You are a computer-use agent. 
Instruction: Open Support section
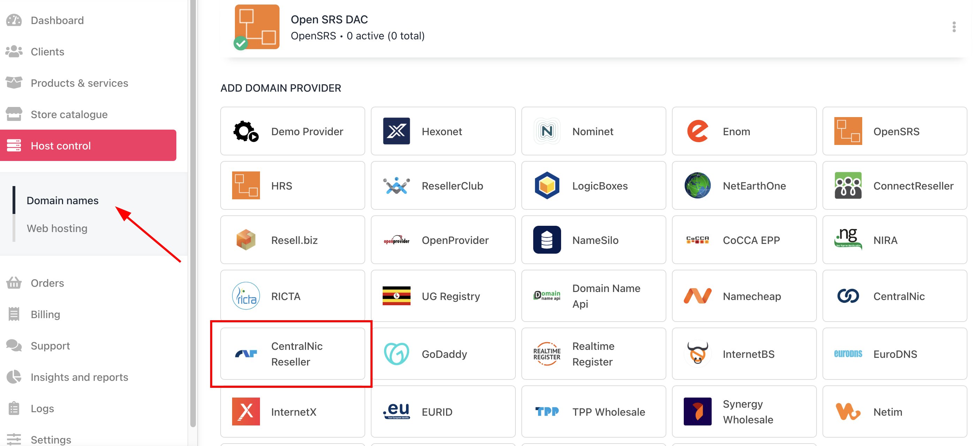(50, 346)
